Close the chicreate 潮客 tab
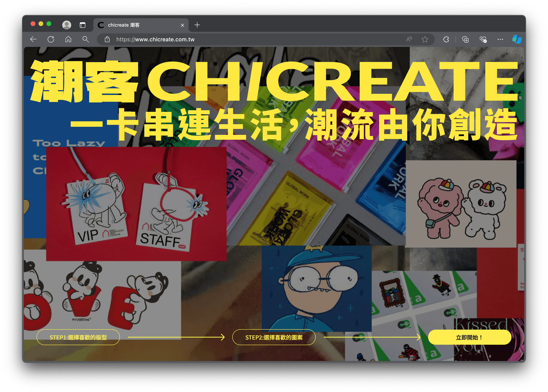 pyautogui.click(x=182, y=25)
